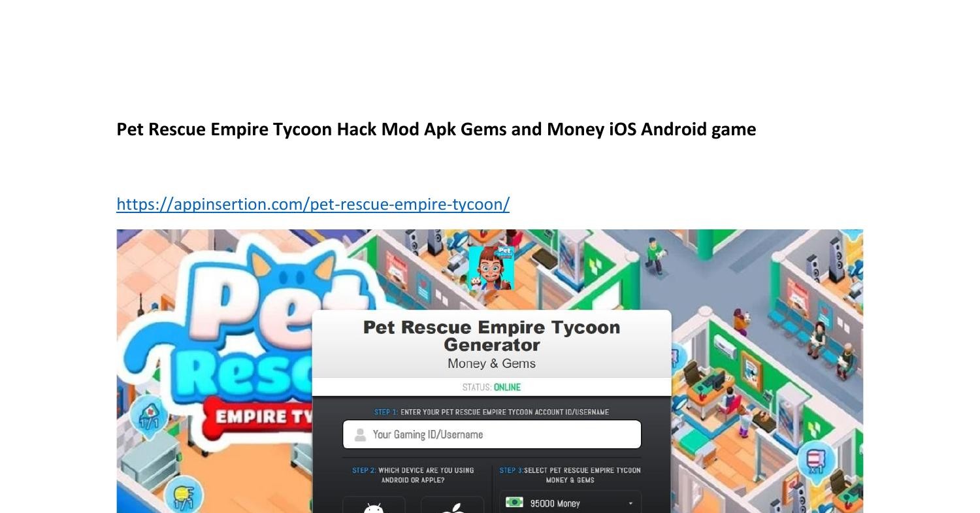This screenshot has width=980, height=513.
Task: Click the green ONLINE status text
Action: click(507, 388)
